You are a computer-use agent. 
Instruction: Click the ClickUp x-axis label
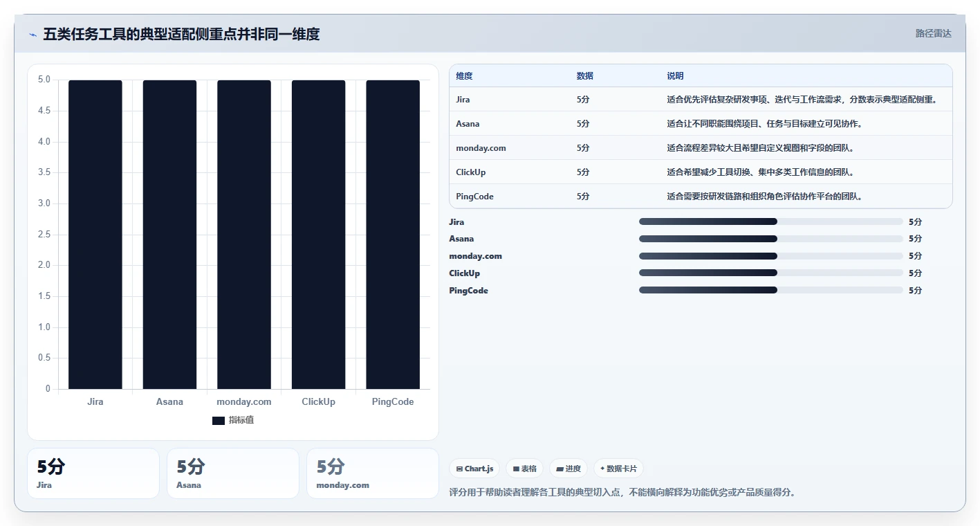pos(318,401)
